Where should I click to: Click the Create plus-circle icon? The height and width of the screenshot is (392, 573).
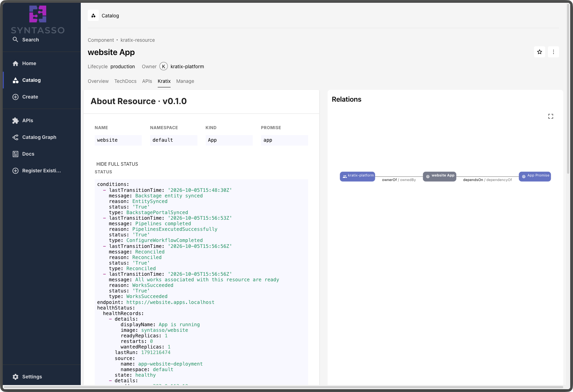[x=15, y=97]
